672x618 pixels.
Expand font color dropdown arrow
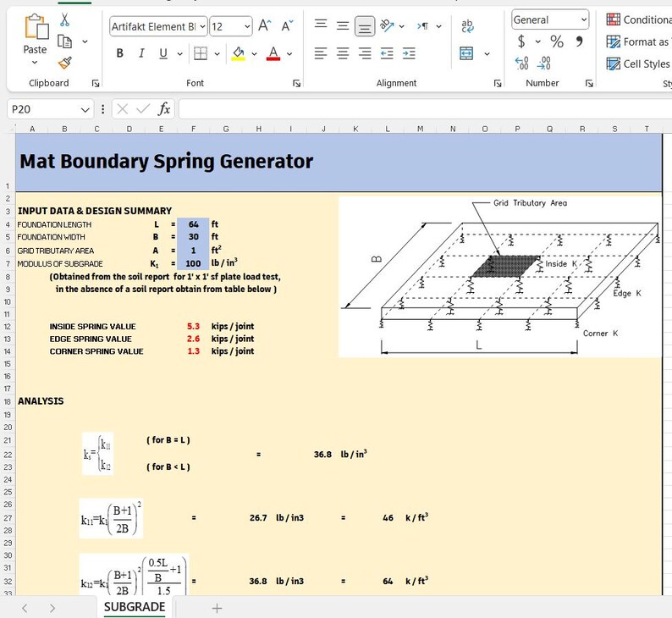coord(289,53)
